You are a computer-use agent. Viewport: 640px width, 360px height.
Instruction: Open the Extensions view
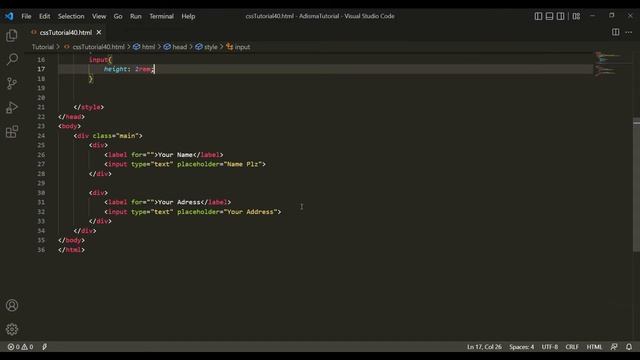(x=12, y=131)
